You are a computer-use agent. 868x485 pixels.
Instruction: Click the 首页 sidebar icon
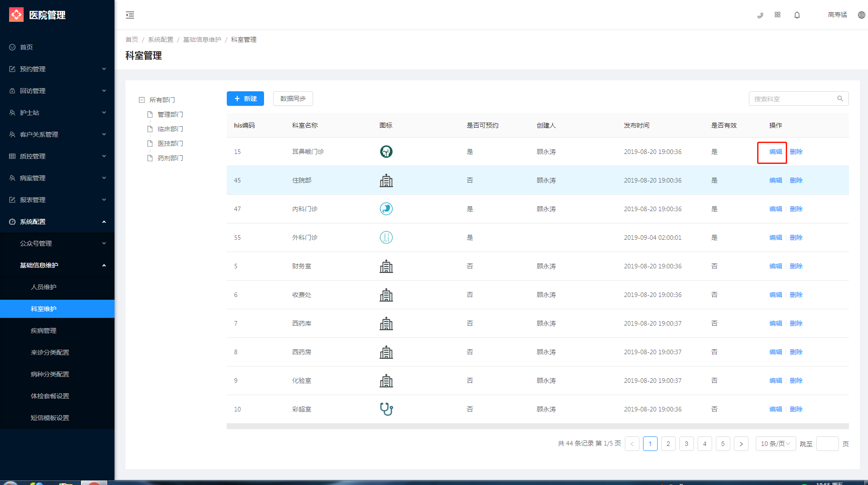12,47
